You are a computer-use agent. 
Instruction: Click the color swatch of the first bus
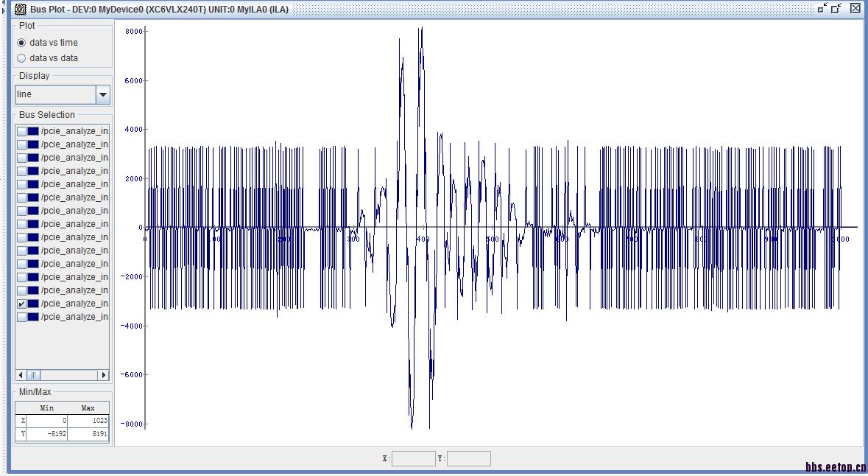(x=33, y=131)
